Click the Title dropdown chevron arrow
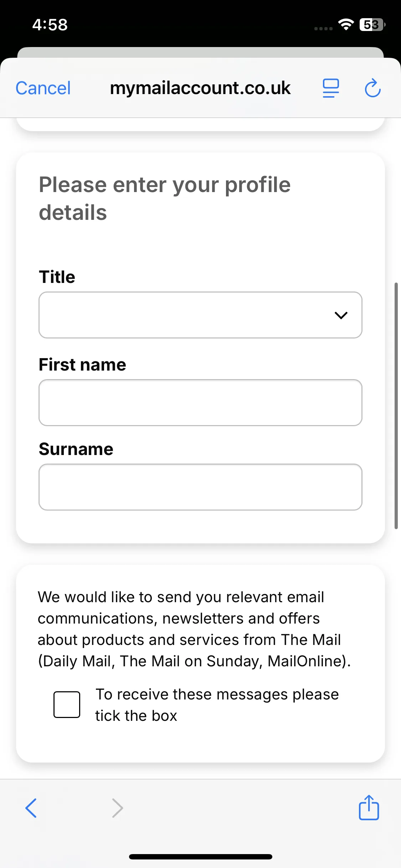The image size is (401, 868). pyautogui.click(x=341, y=315)
